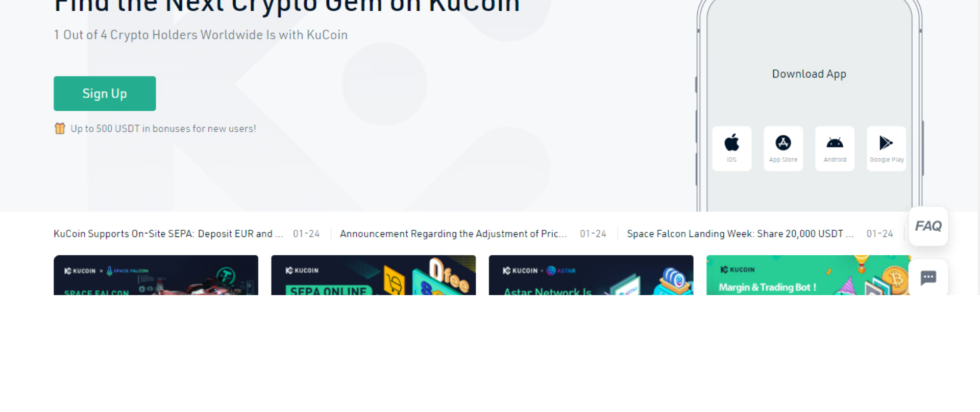Open the SEPA Online 0 fee banner
The image size is (980, 412).
[x=373, y=275]
